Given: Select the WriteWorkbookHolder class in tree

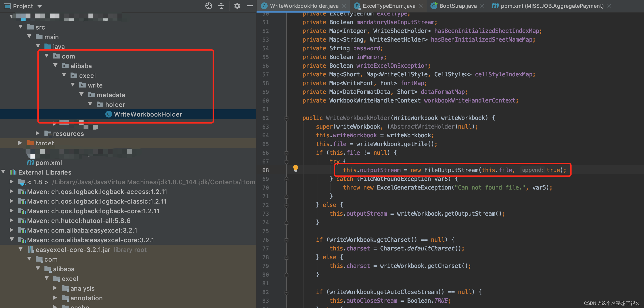Looking at the screenshot, I should pyautogui.click(x=148, y=114).
